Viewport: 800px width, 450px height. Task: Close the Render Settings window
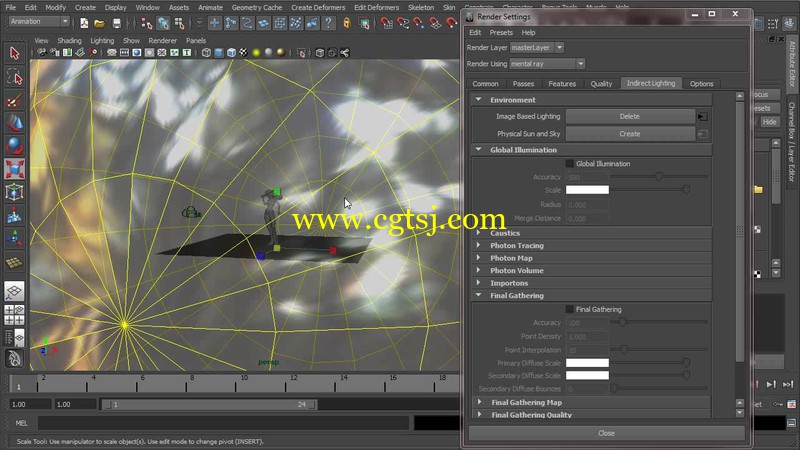(606, 433)
